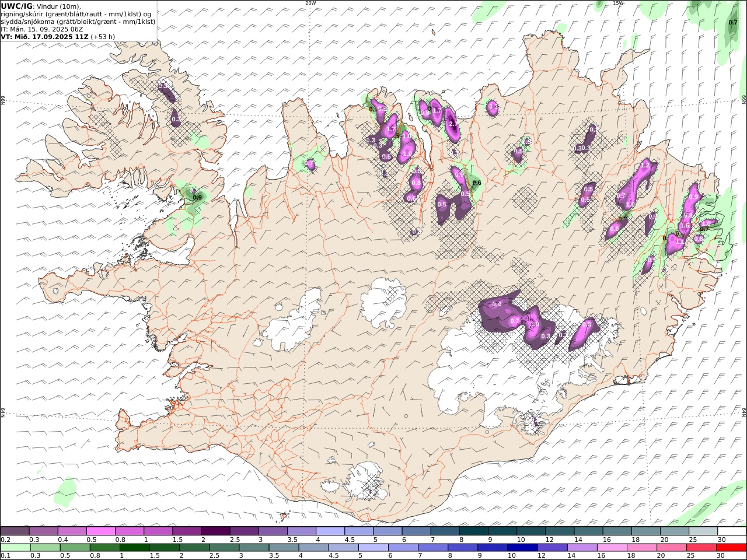Select the palest green bottom-row swatch at 0.1

pos(16,547)
